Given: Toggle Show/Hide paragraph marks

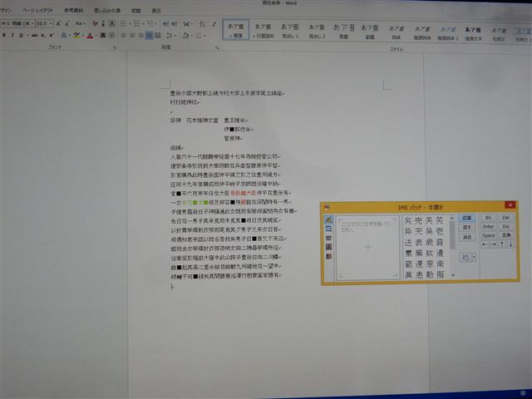Looking at the screenshot, I should 214,24.
